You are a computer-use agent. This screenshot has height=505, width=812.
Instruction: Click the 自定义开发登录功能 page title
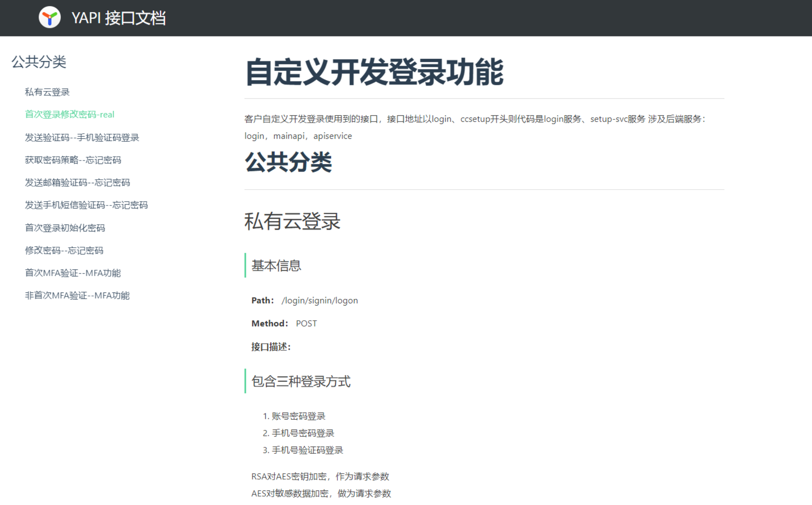click(374, 72)
